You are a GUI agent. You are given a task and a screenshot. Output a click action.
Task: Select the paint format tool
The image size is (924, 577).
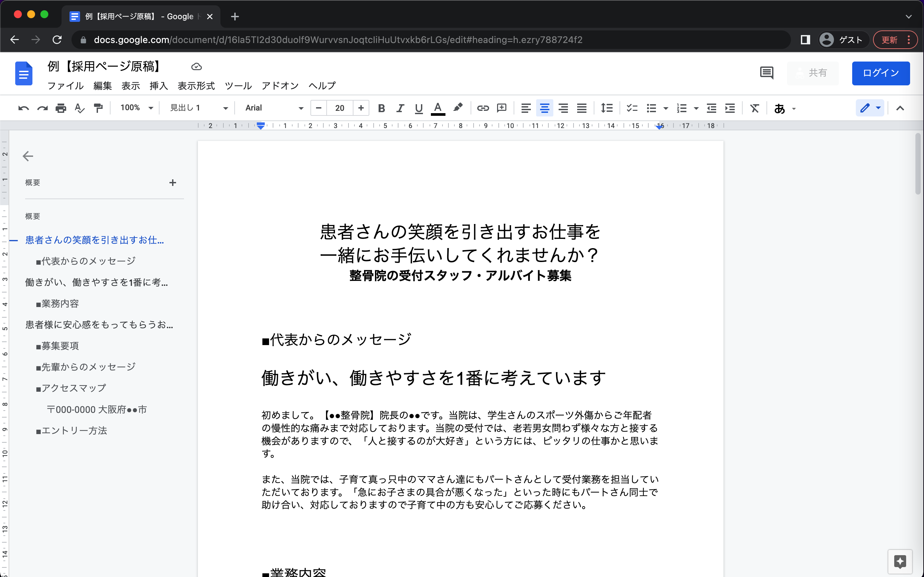98,109
